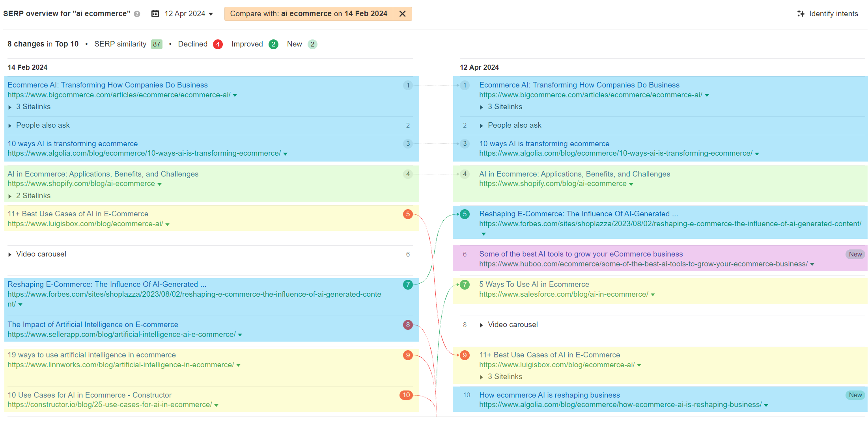Click position 4 badge in Apr column
Image resolution: width=868 pixels, height=422 pixels.
pyautogui.click(x=465, y=174)
